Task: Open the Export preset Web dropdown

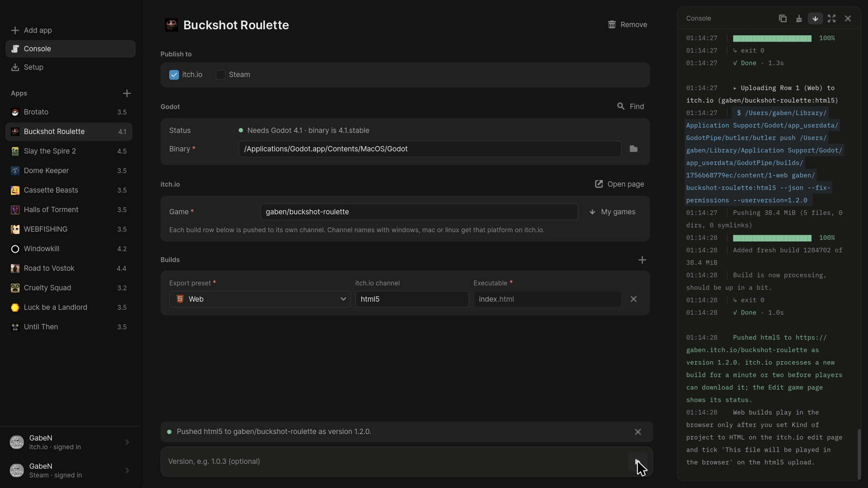Action: [x=260, y=299]
